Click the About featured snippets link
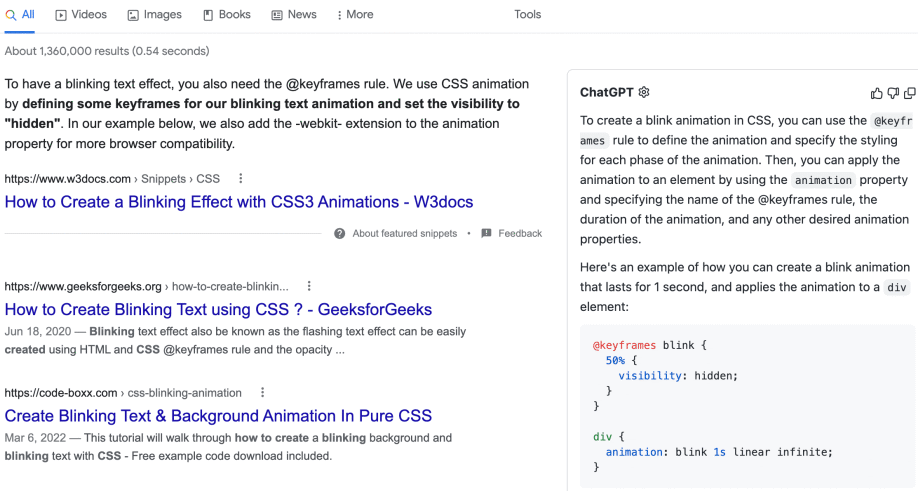This screenshot has height=491, width=918. (405, 234)
